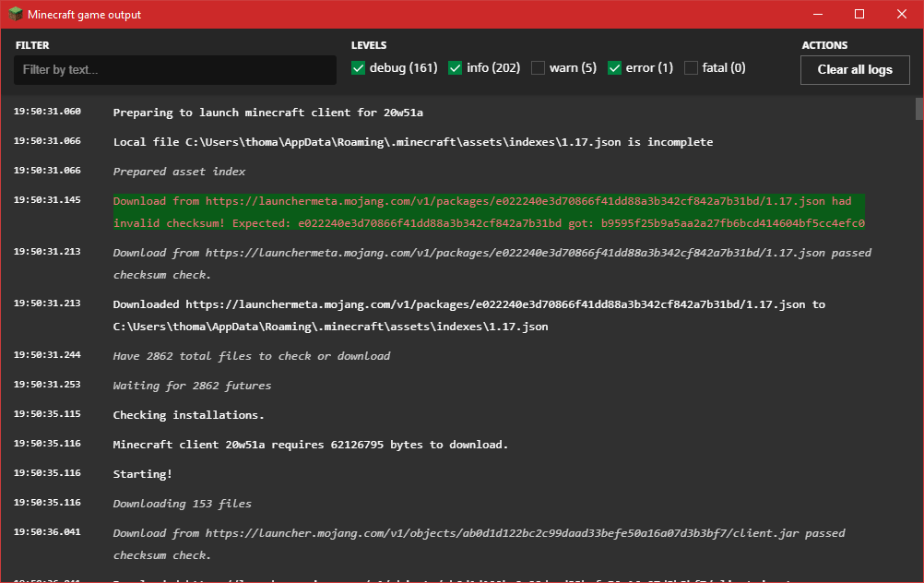
Task: Enable the warn (5) log level
Action: click(x=538, y=68)
